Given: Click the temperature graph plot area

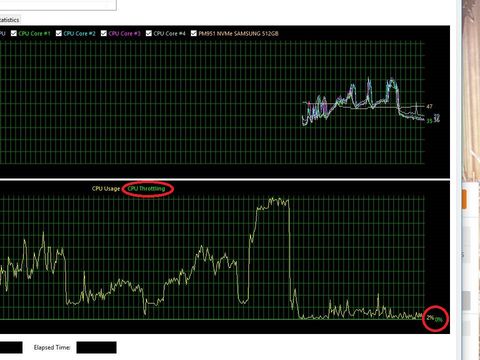Looking at the screenshot, I should coord(212,102).
